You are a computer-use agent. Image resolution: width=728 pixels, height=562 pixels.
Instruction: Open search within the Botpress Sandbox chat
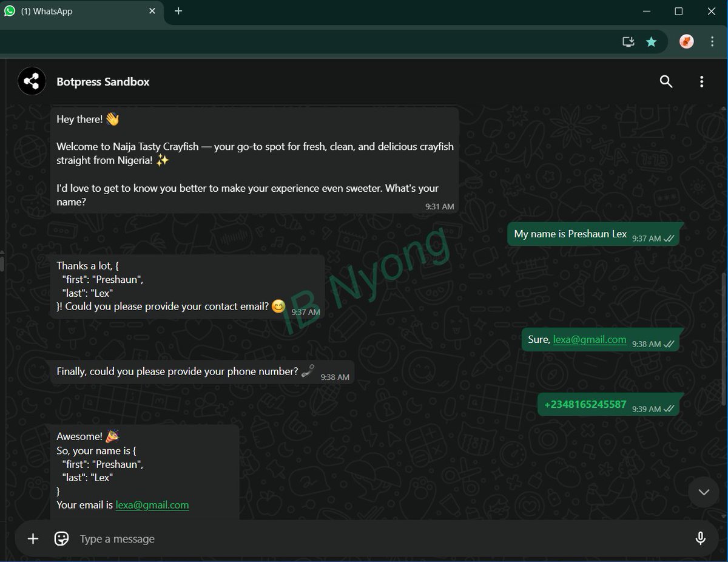[666, 81]
